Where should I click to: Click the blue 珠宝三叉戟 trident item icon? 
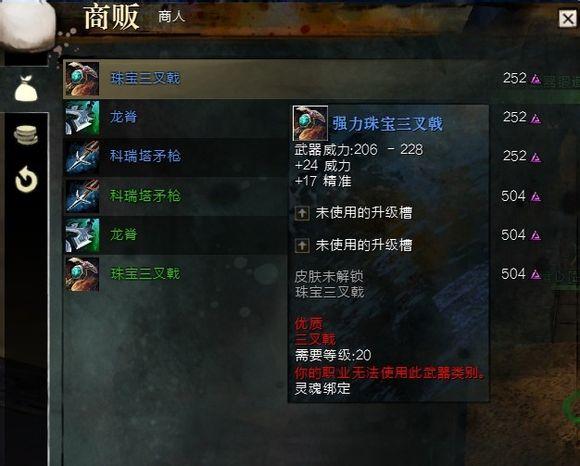pyautogui.click(x=82, y=79)
